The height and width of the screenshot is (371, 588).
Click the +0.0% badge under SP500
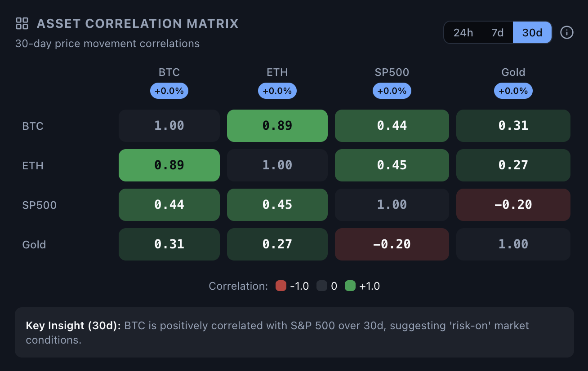392,91
